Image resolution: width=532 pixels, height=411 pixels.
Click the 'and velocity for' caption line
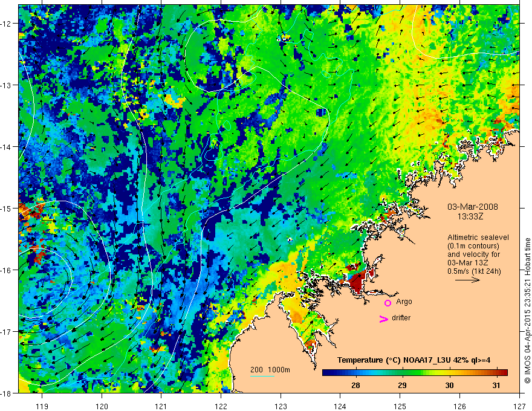pos(473,254)
